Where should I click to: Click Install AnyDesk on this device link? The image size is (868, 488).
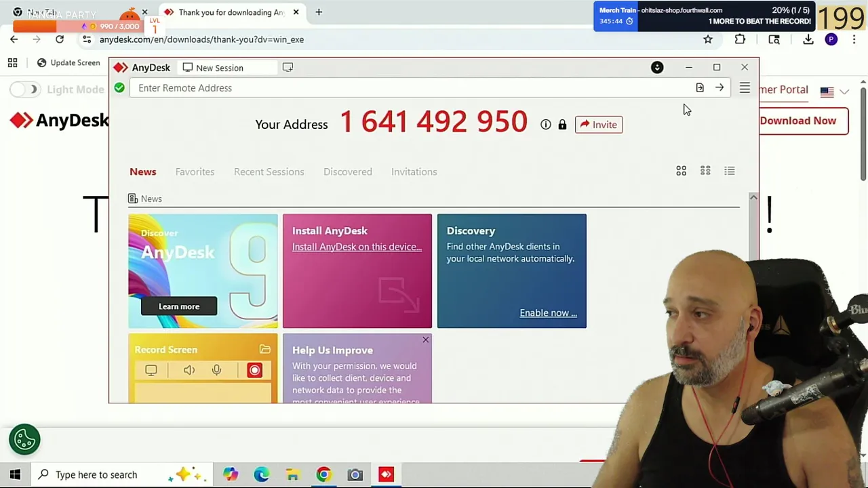point(357,247)
